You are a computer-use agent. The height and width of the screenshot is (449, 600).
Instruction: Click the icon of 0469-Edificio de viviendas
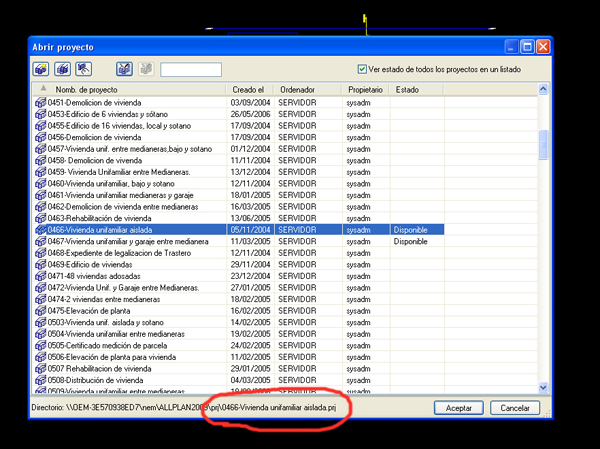[x=41, y=265]
